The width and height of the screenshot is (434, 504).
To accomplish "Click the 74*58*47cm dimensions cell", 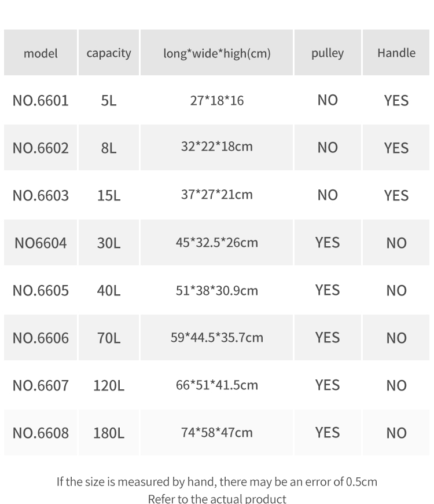I will [x=217, y=432].
